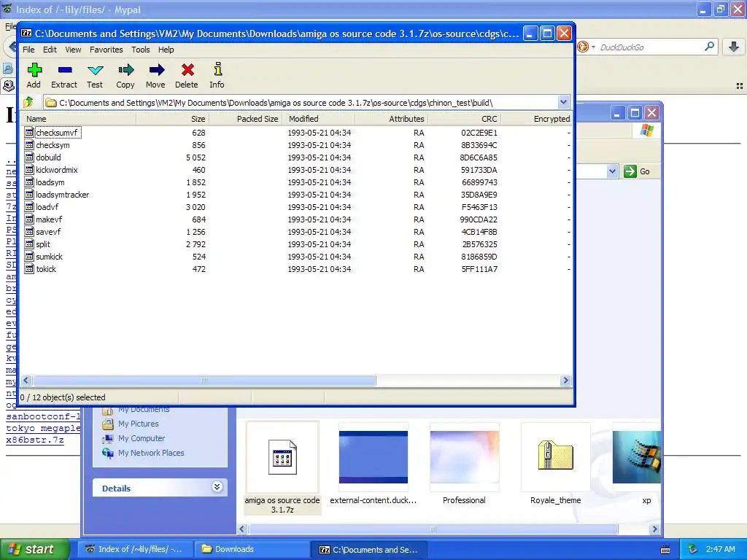Viewport: 747px width, 560px height.
Task: Run the Test archive tool
Action: click(96, 71)
